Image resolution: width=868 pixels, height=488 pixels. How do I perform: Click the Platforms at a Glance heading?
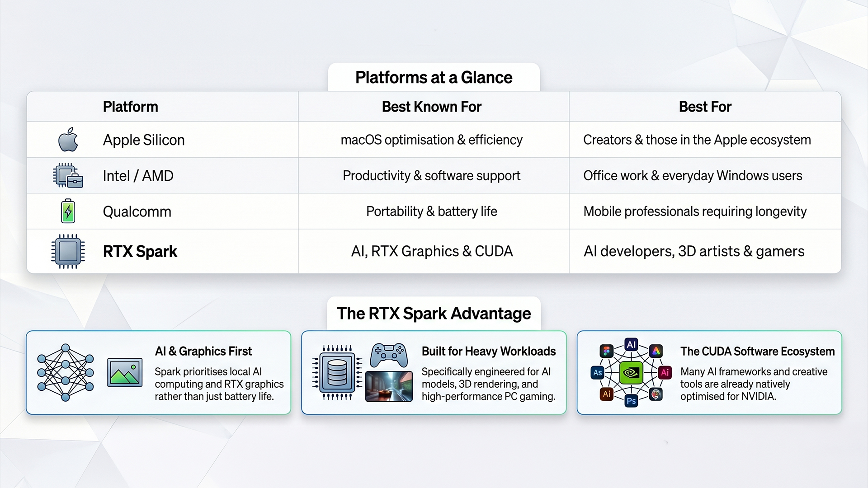434,78
